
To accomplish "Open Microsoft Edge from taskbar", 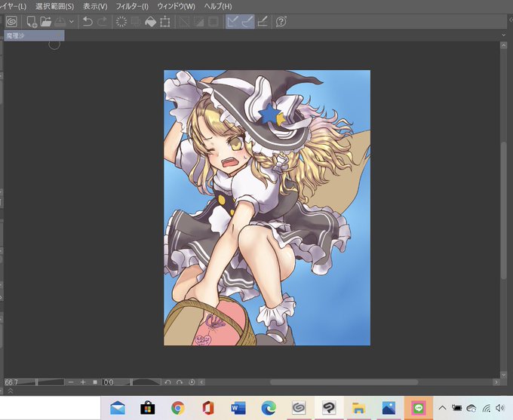I will click(x=269, y=408).
